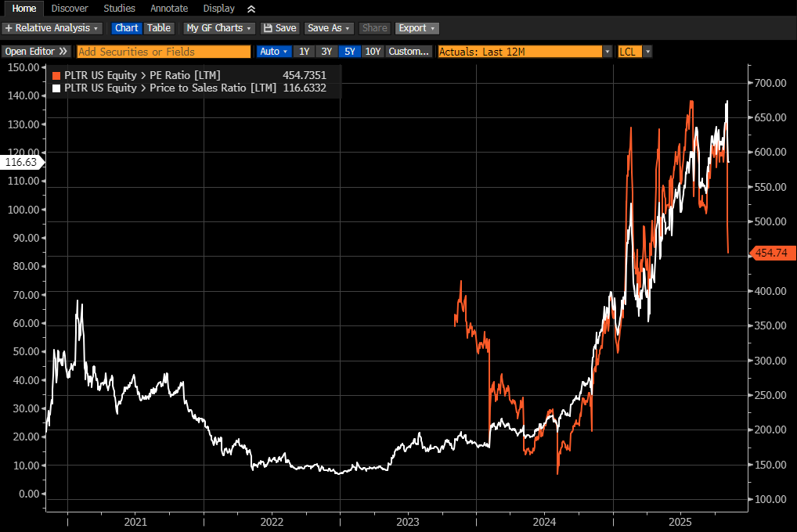Open the Save As dropdown

(x=329, y=28)
